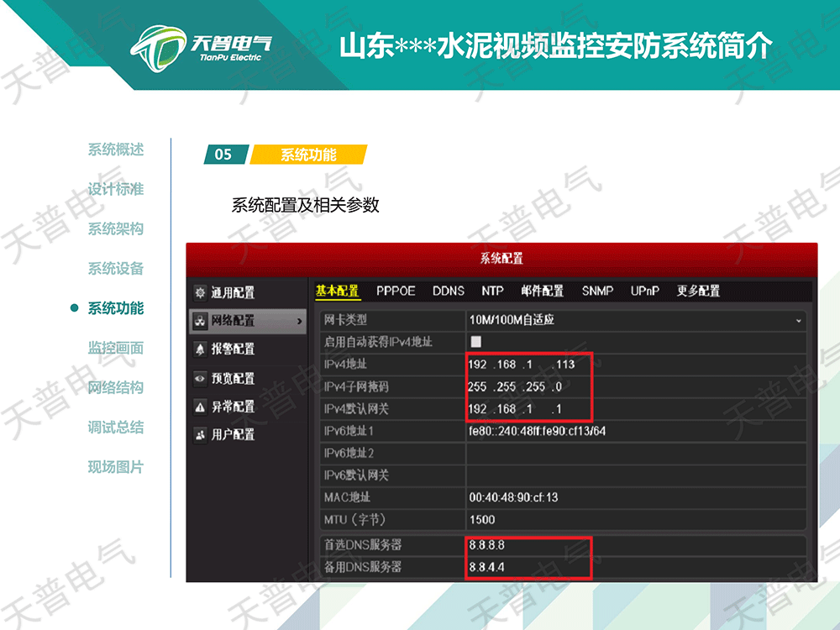Open 预览配置 in the side menu
The height and width of the screenshot is (630, 840).
click(248, 378)
